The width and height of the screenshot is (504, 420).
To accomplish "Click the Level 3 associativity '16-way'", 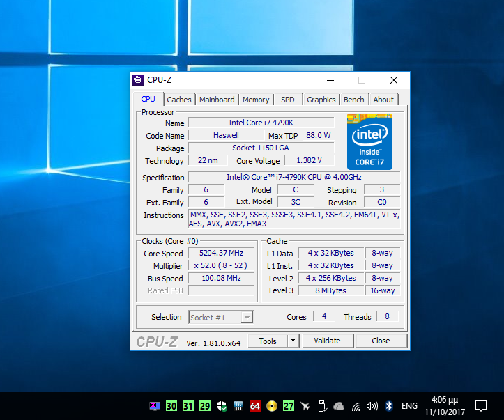I will coord(383,290).
